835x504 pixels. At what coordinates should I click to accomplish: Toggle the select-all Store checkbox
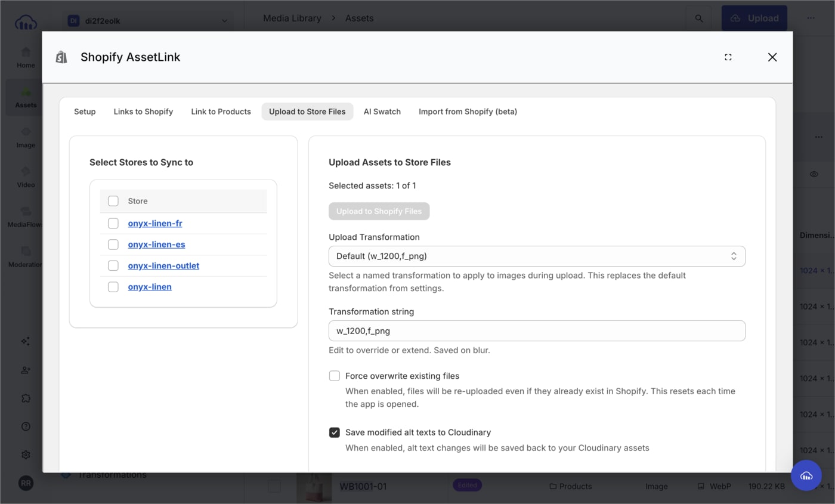click(113, 201)
